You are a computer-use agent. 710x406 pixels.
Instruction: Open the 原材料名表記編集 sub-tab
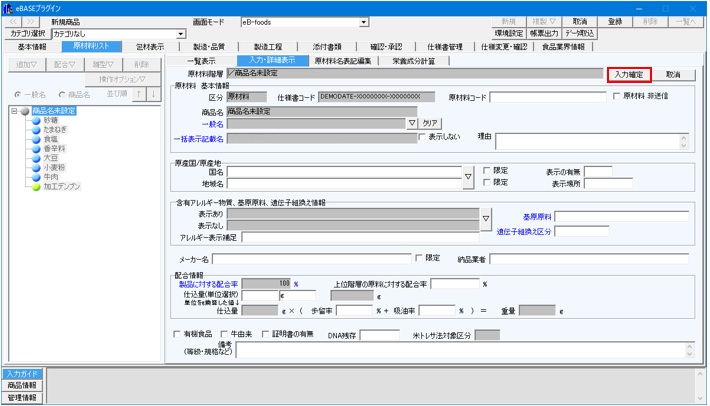point(343,61)
